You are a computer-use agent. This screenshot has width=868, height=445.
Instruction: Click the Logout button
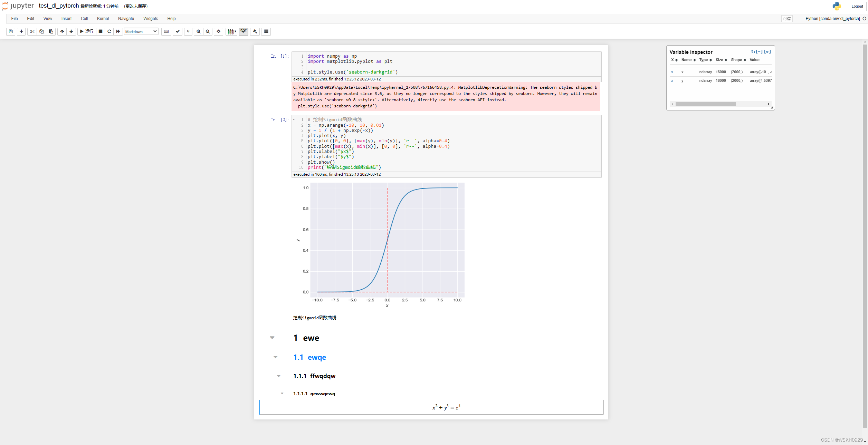(857, 6)
